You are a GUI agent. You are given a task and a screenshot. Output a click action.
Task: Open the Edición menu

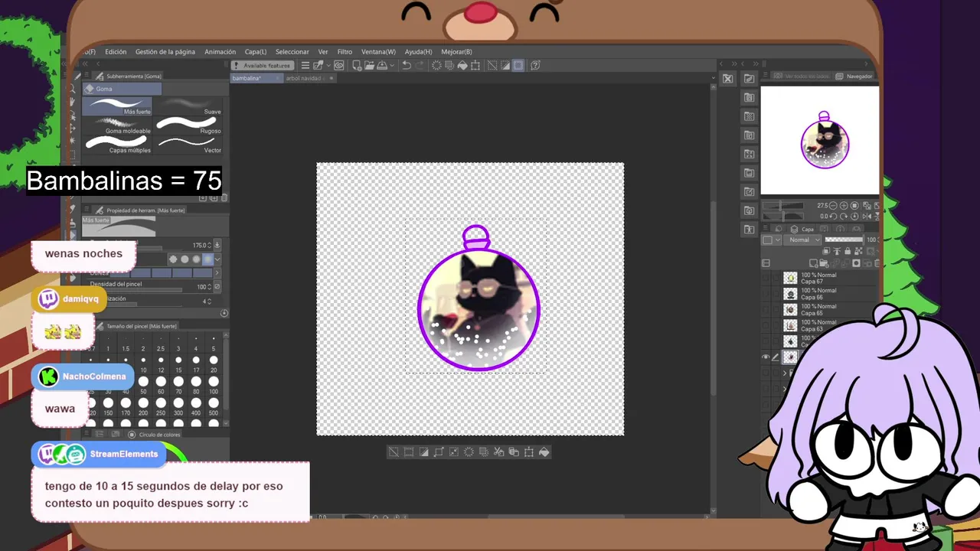pos(116,52)
